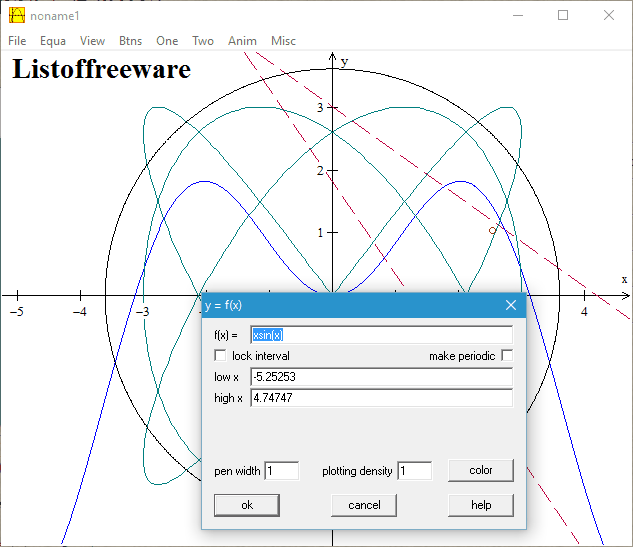Confirm the function with ok button
Image resolution: width=633 pixels, height=547 pixels.
click(x=247, y=505)
